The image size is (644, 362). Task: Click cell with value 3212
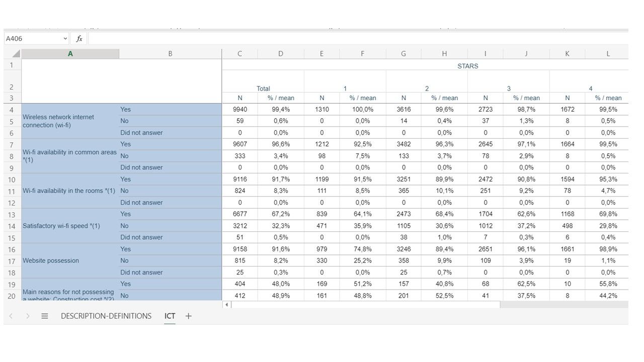[240, 226]
